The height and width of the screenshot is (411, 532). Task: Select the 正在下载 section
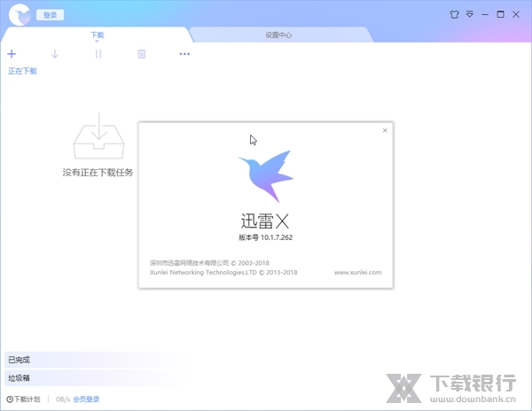pyautogui.click(x=22, y=71)
